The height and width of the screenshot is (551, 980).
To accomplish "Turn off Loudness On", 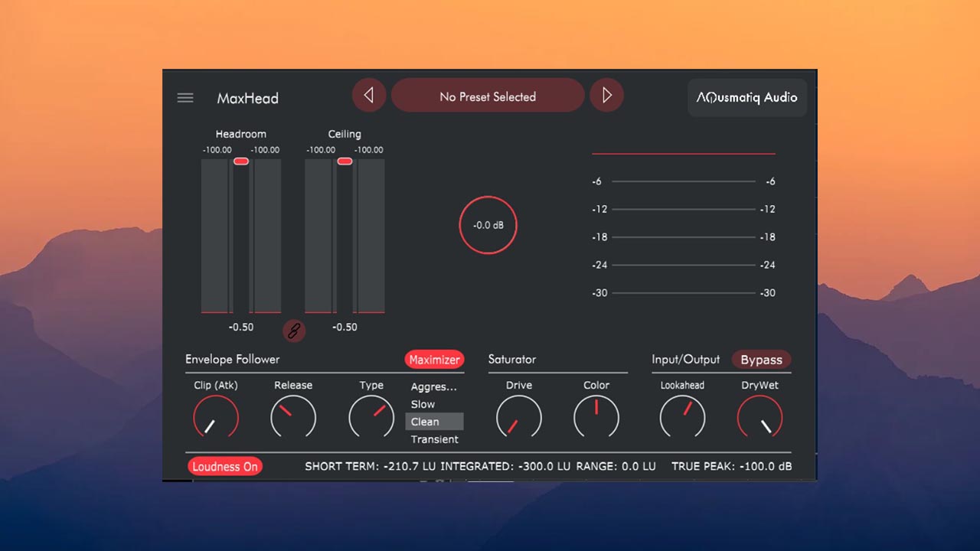I will click(x=225, y=465).
